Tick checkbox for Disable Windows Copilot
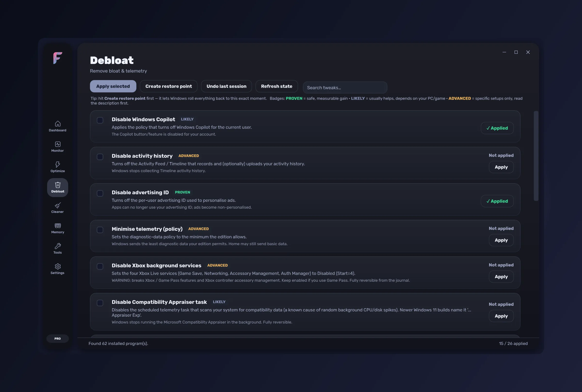The image size is (582, 392). click(x=100, y=120)
